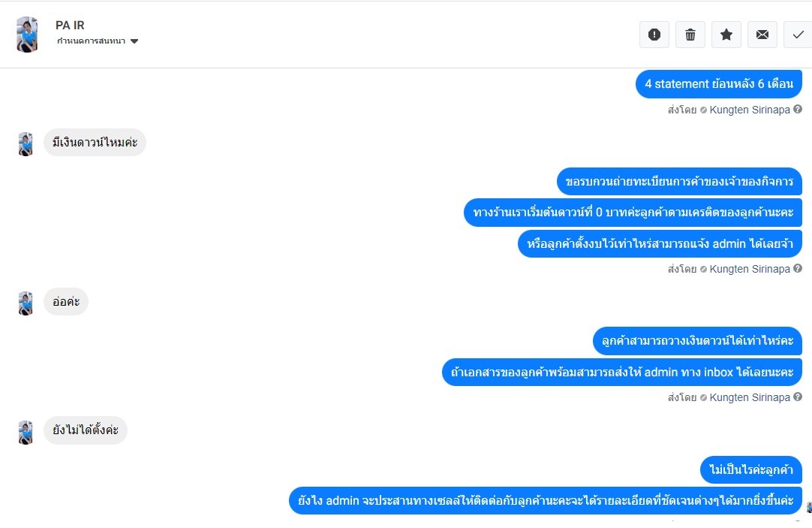Click help icon beside first Kungten Sirinapa
Image resolution: width=812 pixels, height=528 pixels.
[798, 110]
